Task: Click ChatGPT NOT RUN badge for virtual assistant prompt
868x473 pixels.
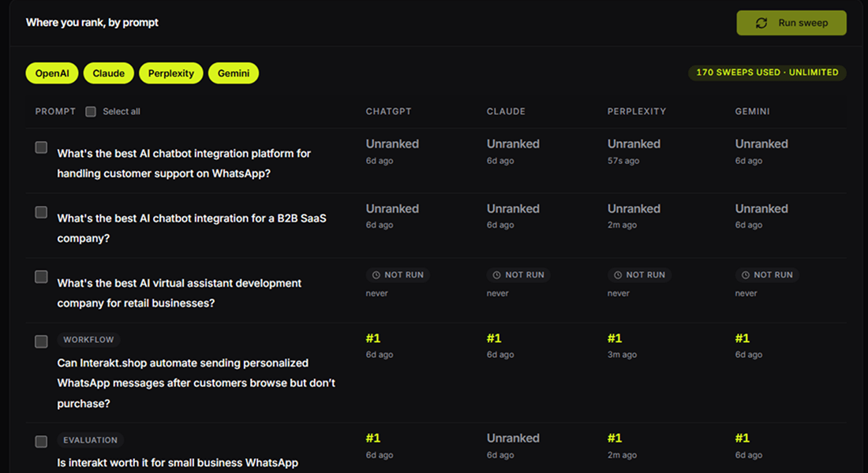Action: click(398, 275)
